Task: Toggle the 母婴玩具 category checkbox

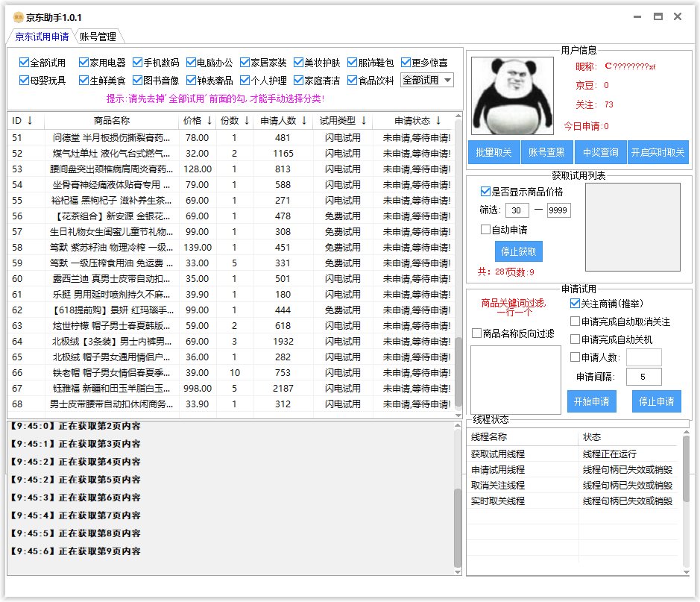Action: click(x=24, y=81)
